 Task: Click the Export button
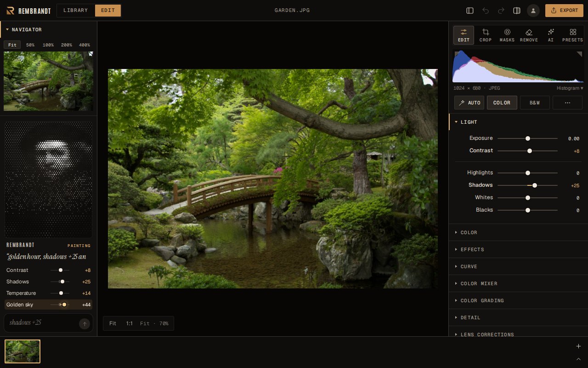(564, 10)
